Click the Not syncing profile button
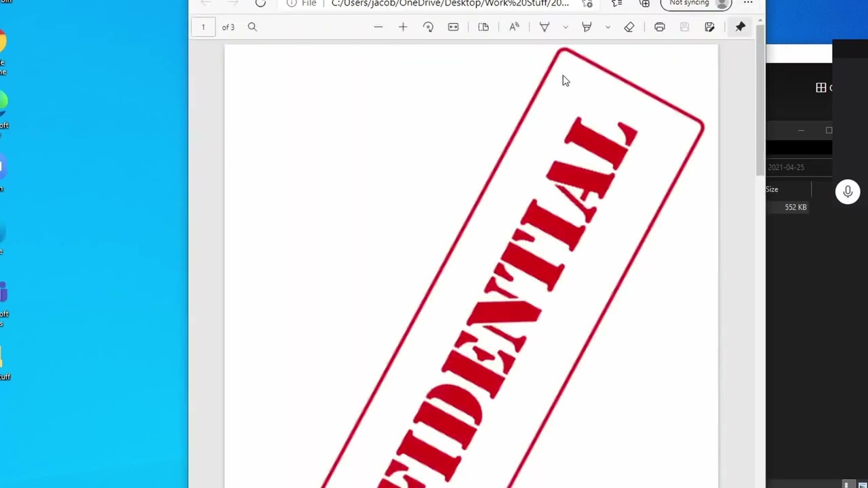 point(696,3)
